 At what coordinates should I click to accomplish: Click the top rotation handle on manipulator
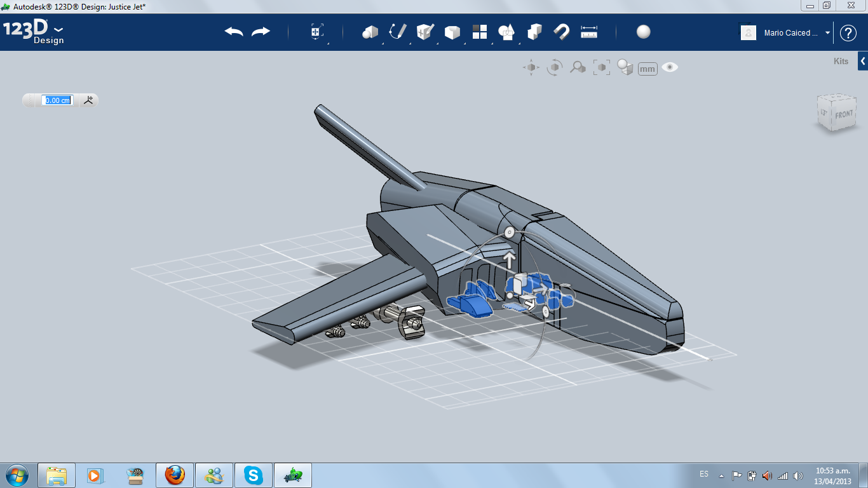[x=509, y=233]
